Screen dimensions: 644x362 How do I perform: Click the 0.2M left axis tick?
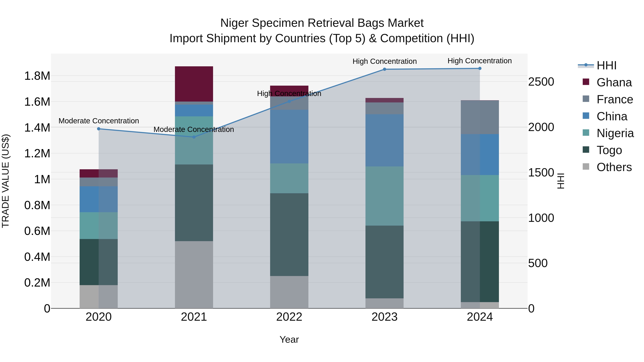tap(37, 283)
